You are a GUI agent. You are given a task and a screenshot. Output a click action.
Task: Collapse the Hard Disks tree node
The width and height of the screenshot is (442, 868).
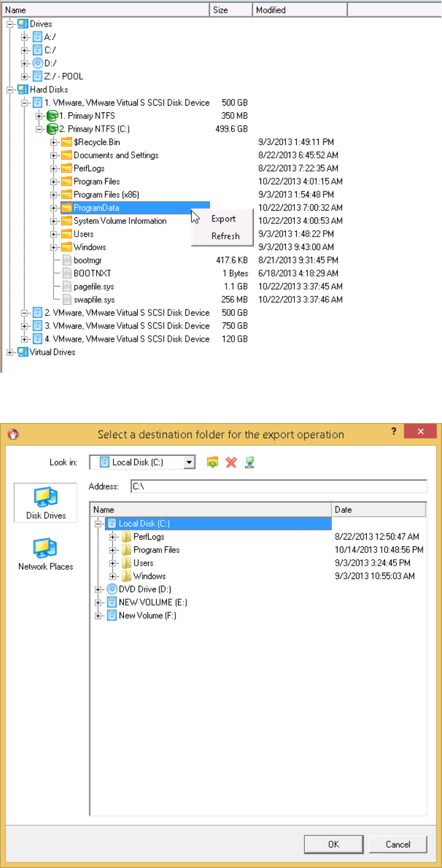pos(10,89)
